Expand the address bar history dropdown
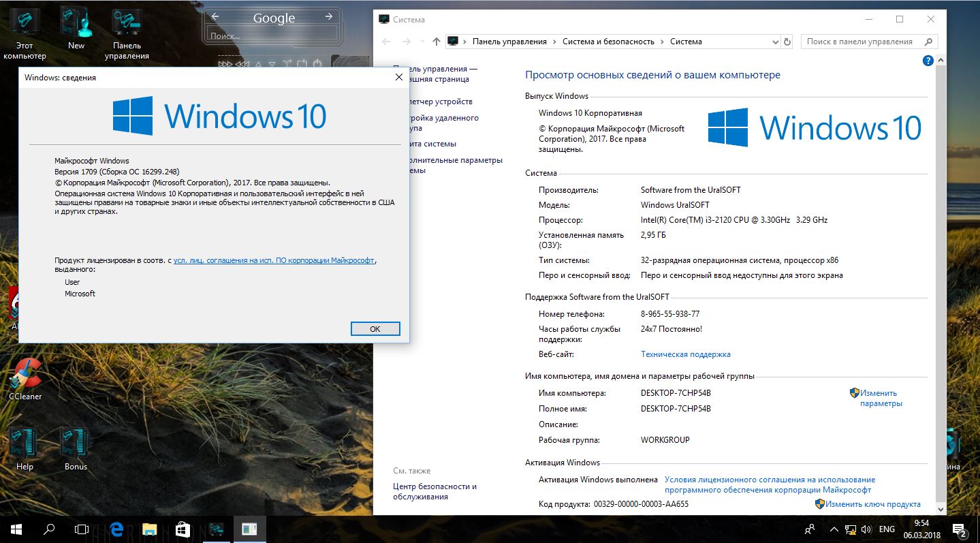 pos(775,42)
